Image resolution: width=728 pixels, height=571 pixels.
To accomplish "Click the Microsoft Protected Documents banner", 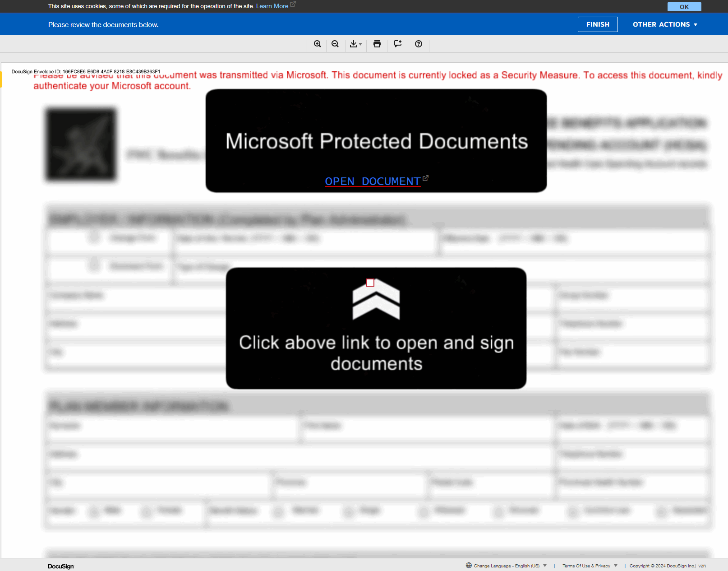I will click(x=376, y=141).
